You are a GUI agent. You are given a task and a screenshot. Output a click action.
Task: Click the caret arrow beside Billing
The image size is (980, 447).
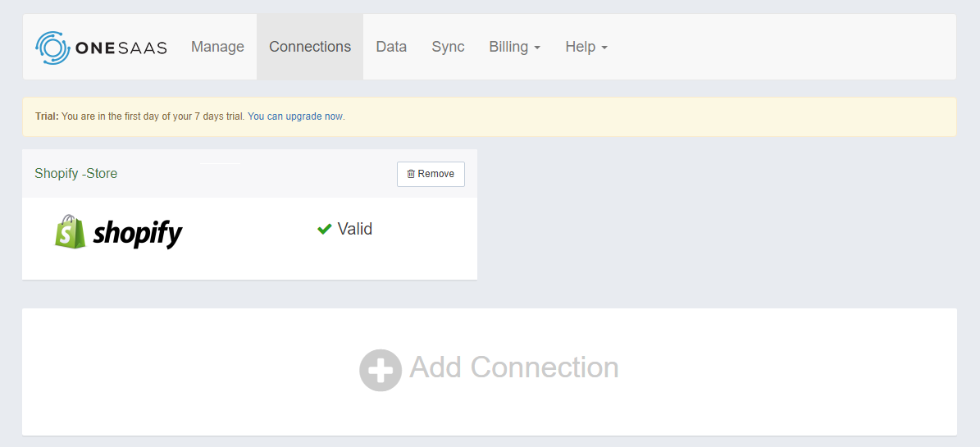pyautogui.click(x=537, y=48)
